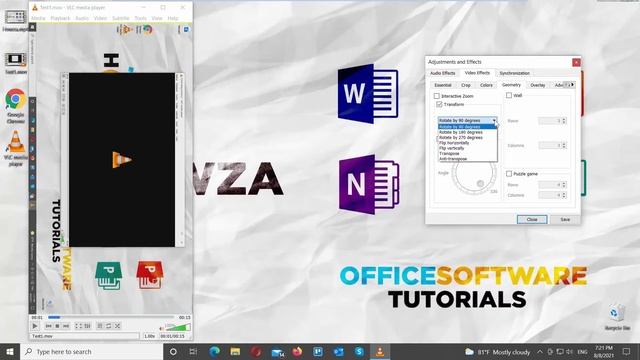Toggle the loop button in VLC
The height and width of the screenshot is (360, 640).
tap(109, 326)
